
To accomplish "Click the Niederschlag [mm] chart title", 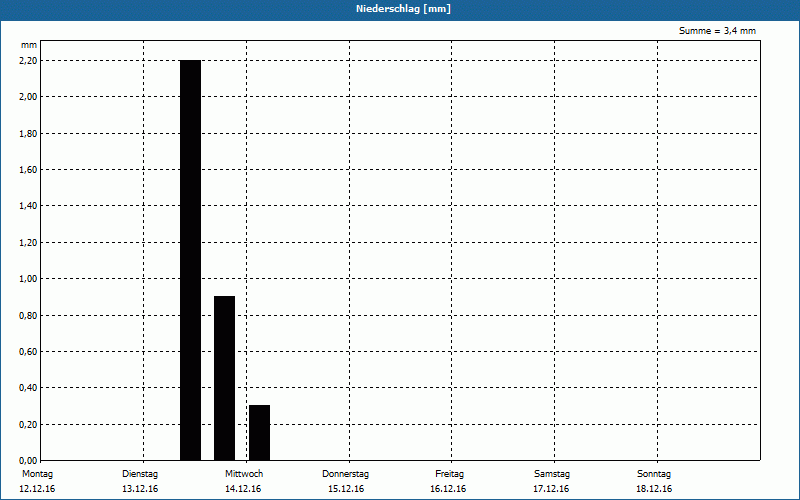I will (403, 9).
